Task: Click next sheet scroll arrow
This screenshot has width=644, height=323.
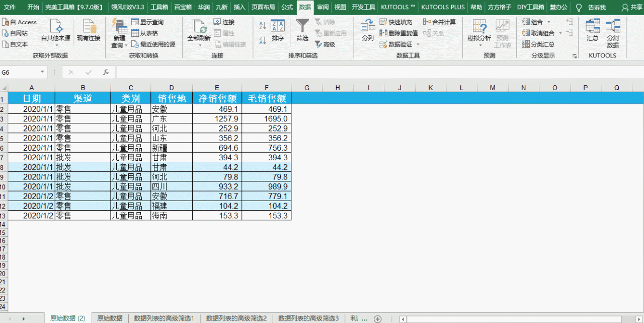Action: tap(23, 318)
